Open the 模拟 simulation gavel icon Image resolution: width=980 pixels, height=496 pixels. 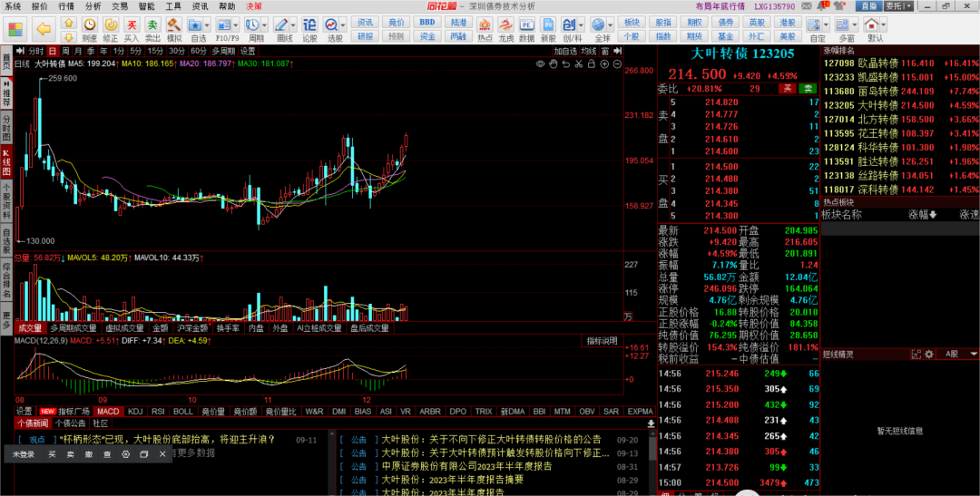tap(173, 25)
